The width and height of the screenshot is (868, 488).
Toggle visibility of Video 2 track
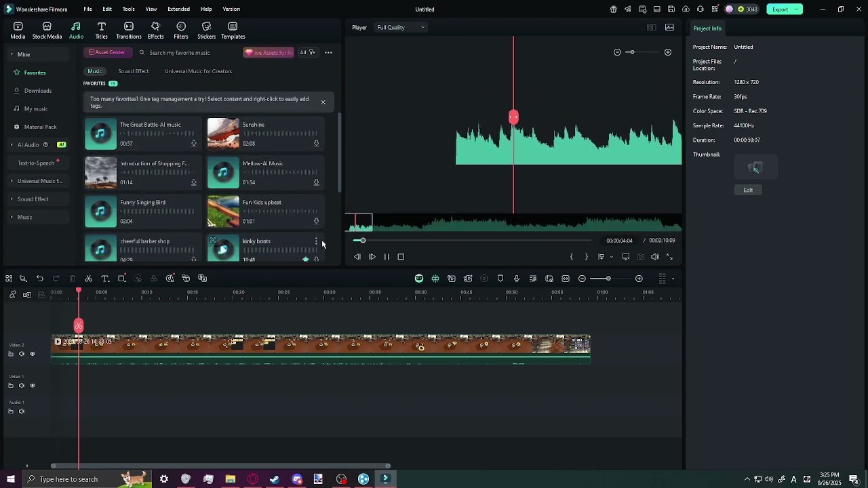tap(32, 354)
